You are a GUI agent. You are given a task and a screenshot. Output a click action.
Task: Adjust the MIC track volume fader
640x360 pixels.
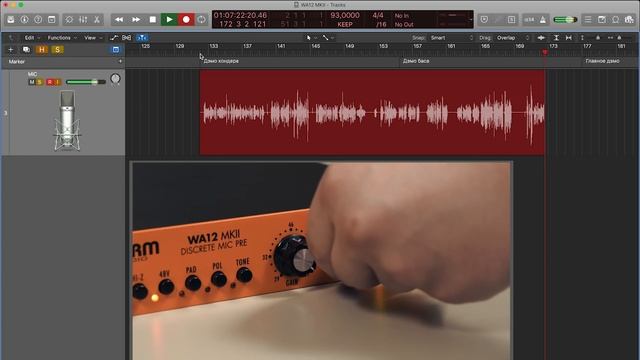[86, 82]
